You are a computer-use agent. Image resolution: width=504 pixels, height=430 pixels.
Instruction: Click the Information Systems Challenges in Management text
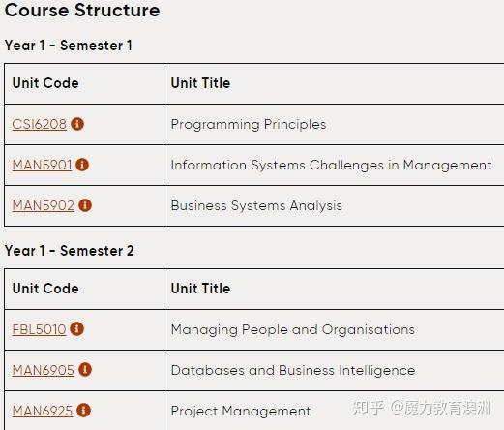click(x=331, y=165)
